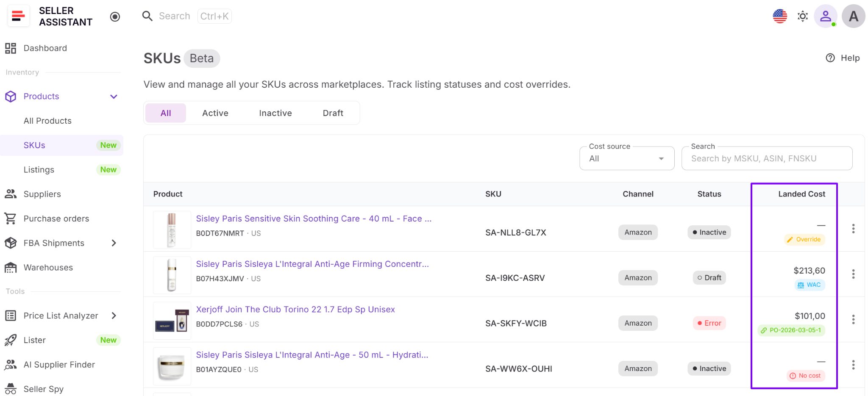Click the Help question mark icon

click(x=830, y=58)
